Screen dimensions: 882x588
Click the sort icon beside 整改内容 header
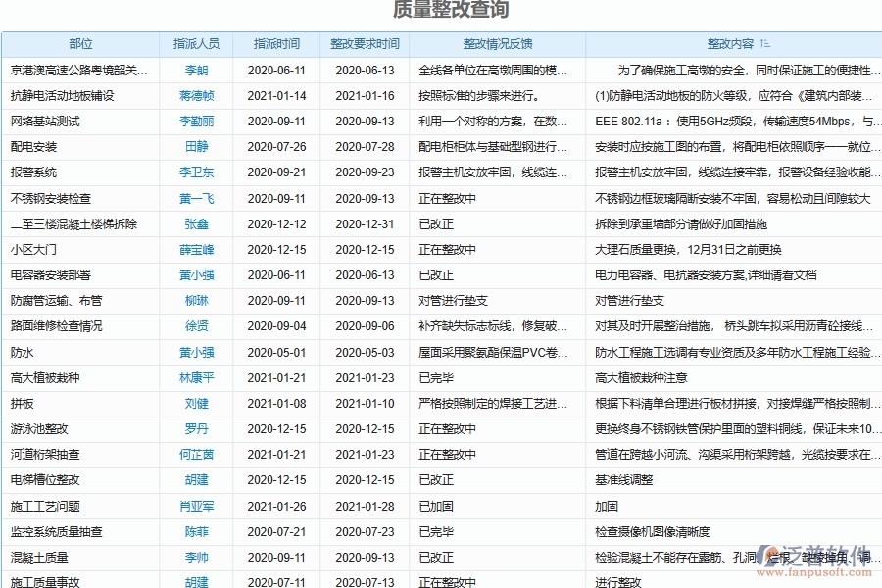click(x=767, y=43)
